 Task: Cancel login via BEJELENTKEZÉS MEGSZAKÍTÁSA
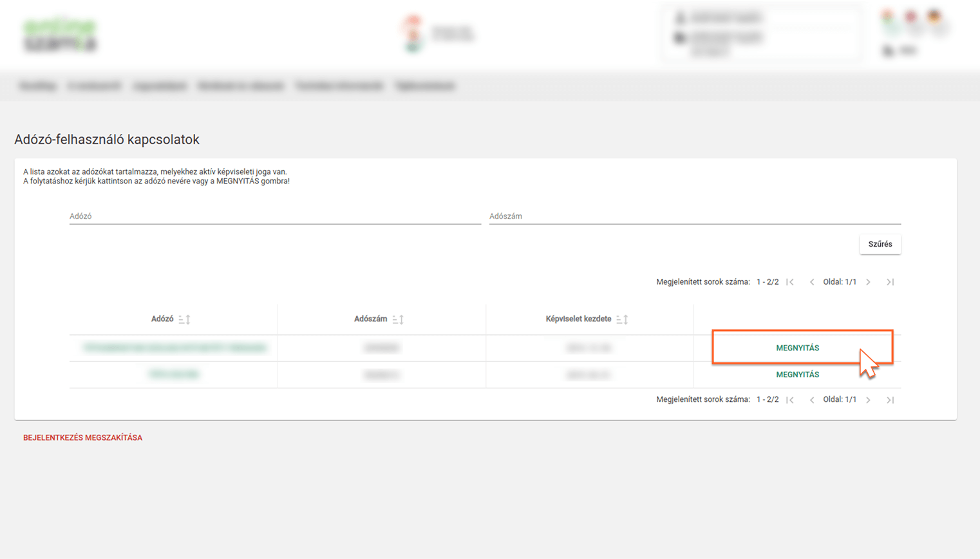click(82, 438)
